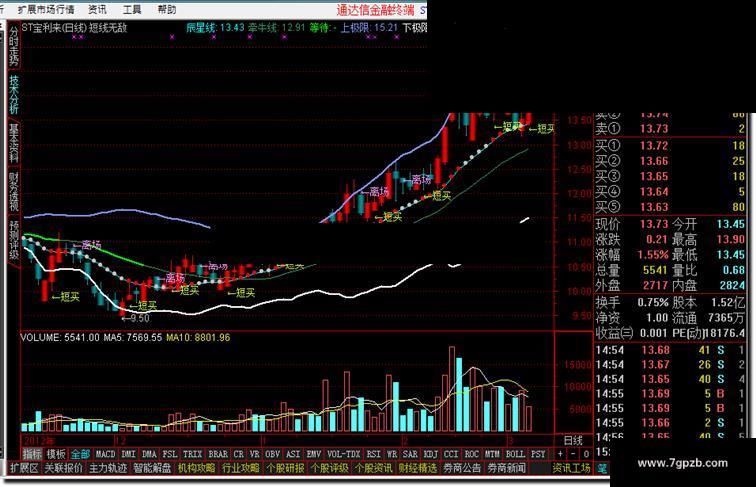This screenshot has height=487, width=756.
Task: Open 机构攻略 tab
Action: coord(197,468)
